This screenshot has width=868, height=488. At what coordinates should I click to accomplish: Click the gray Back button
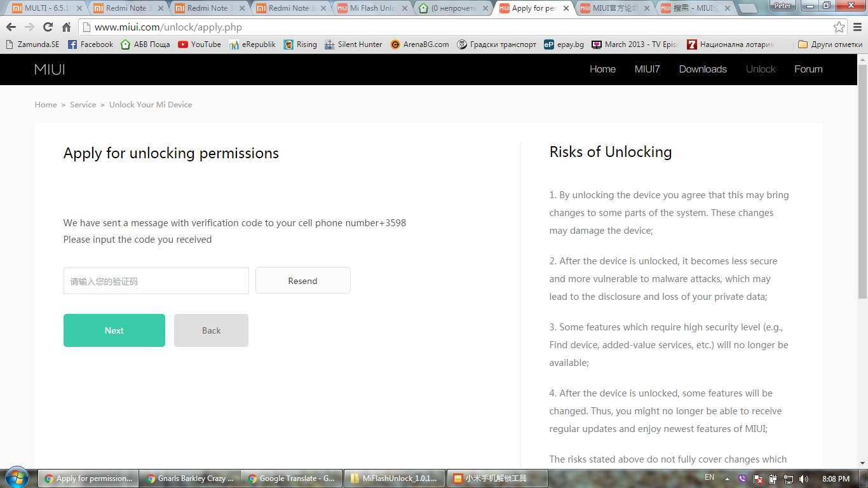point(211,330)
